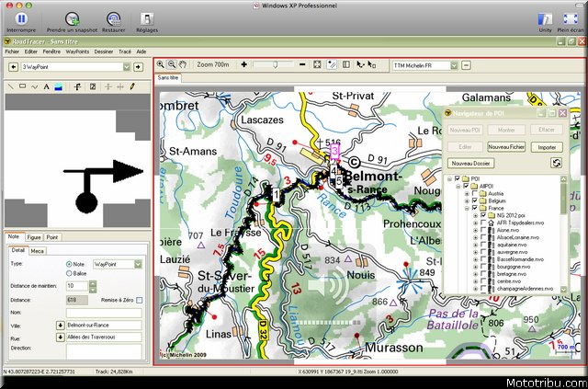Open the WayPoints menu

click(77, 51)
